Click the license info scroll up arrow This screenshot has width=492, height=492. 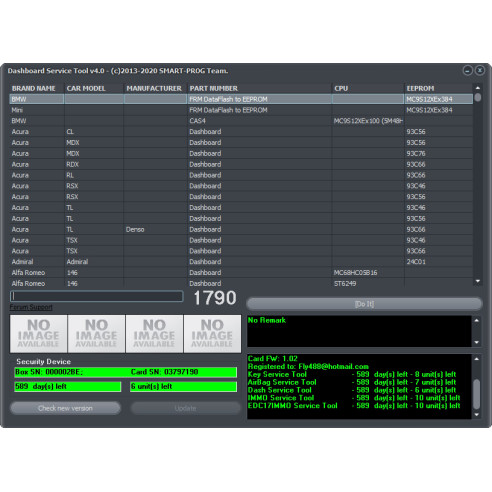tap(477, 359)
